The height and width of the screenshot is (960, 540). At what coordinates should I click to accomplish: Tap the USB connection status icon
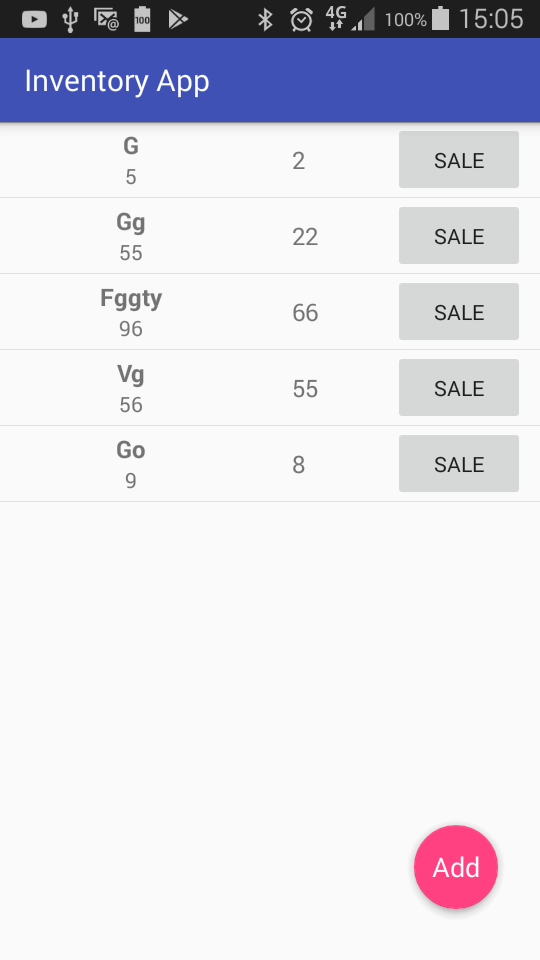coord(70,20)
